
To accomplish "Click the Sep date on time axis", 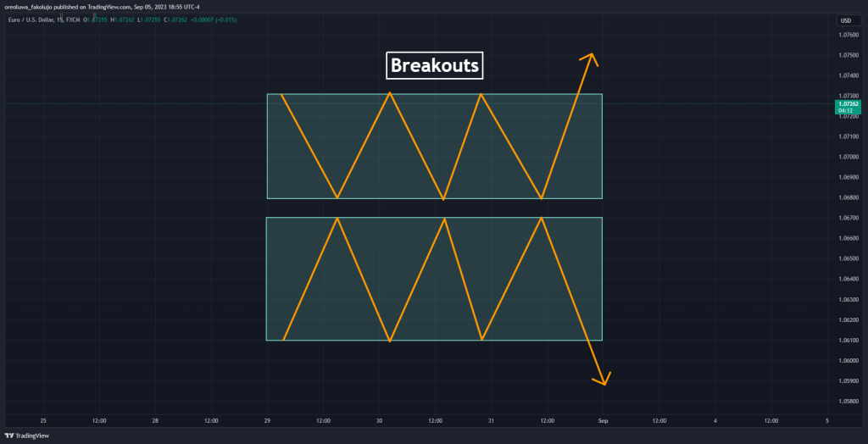I will pyautogui.click(x=603, y=419).
